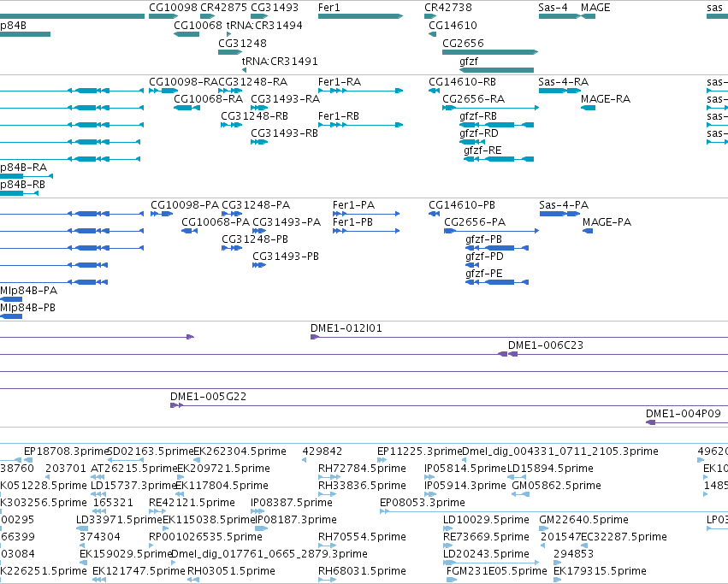Click the CG2656 gene bar
The height and width of the screenshot is (584, 728).
490,52
